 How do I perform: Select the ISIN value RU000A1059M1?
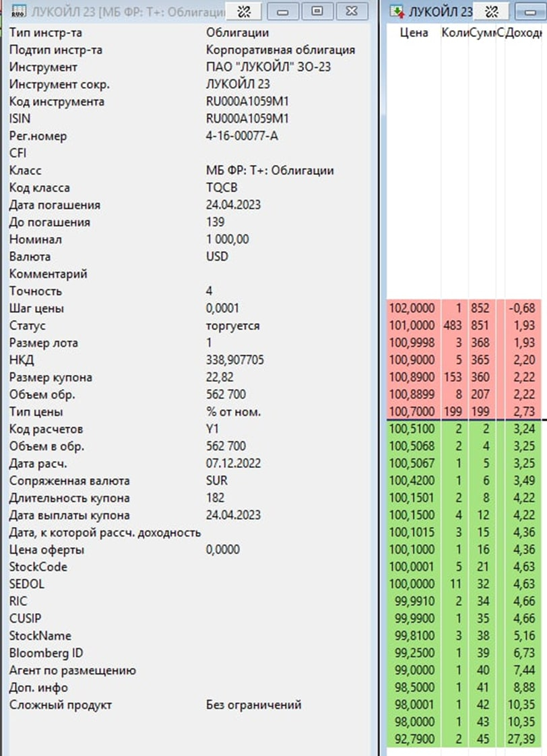(x=247, y=119)
